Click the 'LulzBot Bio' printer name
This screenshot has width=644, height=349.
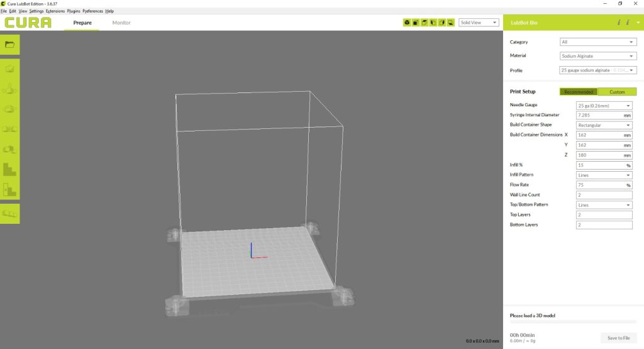click(524, 23)
